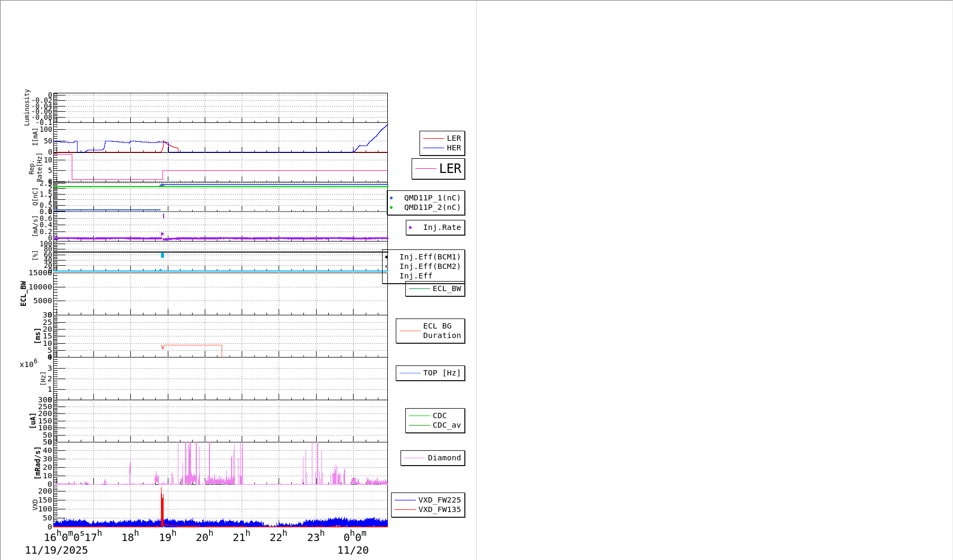953x560 pixels.
Task: Click the CDC_av legend entry
Action: coord(435,426)
